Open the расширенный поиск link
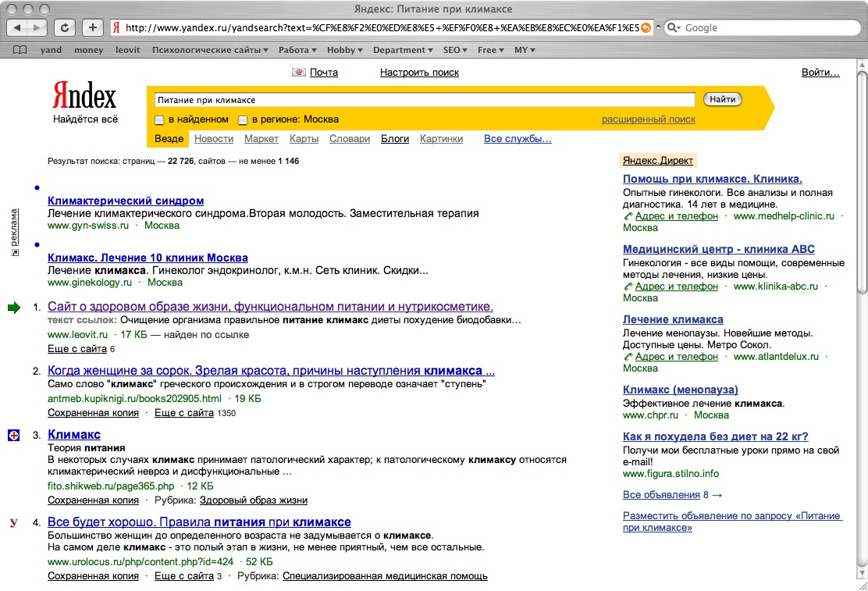The width and height of the screenshot is (868, 591). click(x=648, y=119)
